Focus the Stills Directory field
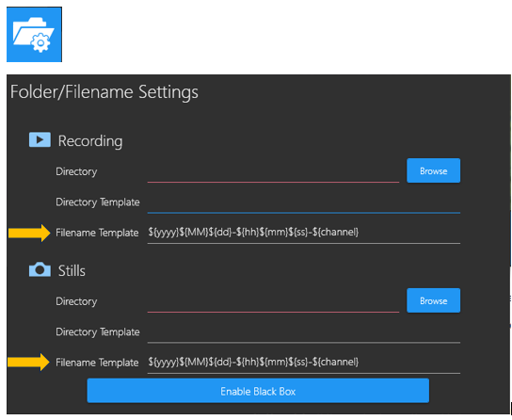Screen dimensions: 512x420 [273, 301]
